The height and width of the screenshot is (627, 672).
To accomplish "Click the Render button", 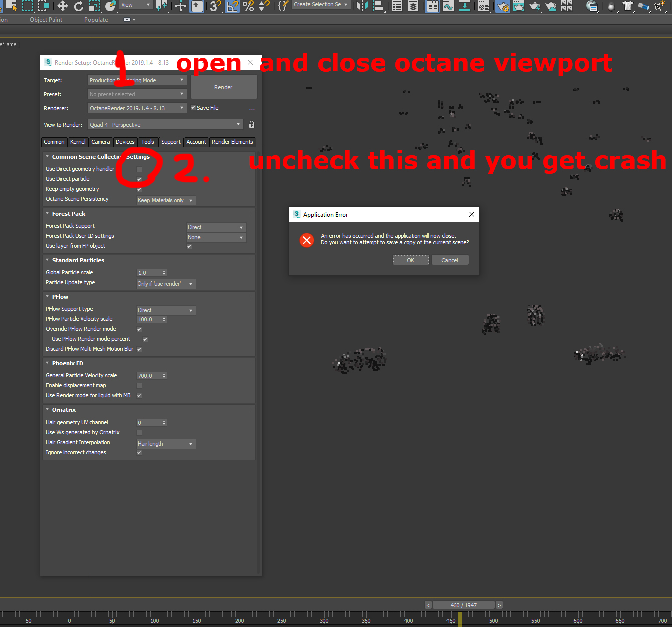I will [x=223, y=87].
